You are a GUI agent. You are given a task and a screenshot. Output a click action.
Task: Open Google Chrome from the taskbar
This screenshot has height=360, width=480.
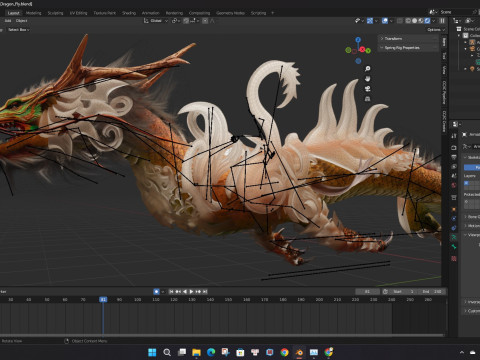[x=284, y=352]
